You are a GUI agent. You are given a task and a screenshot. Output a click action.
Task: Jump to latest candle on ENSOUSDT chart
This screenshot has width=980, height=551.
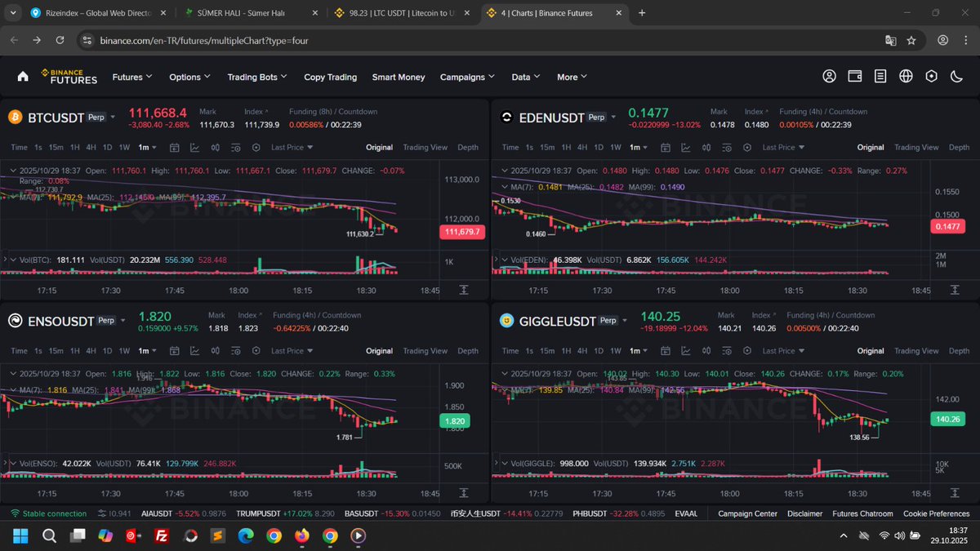pyautogui.click(x=464, y=493)
